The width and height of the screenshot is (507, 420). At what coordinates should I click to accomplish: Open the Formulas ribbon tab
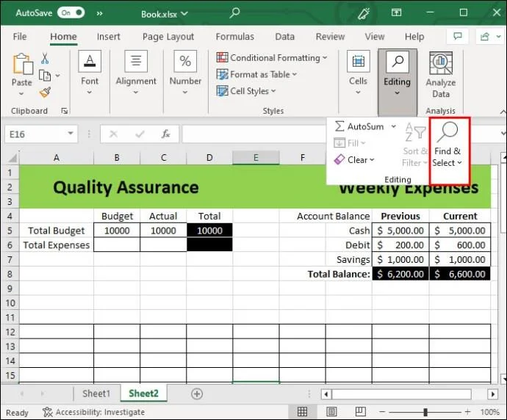click(234, 37)
